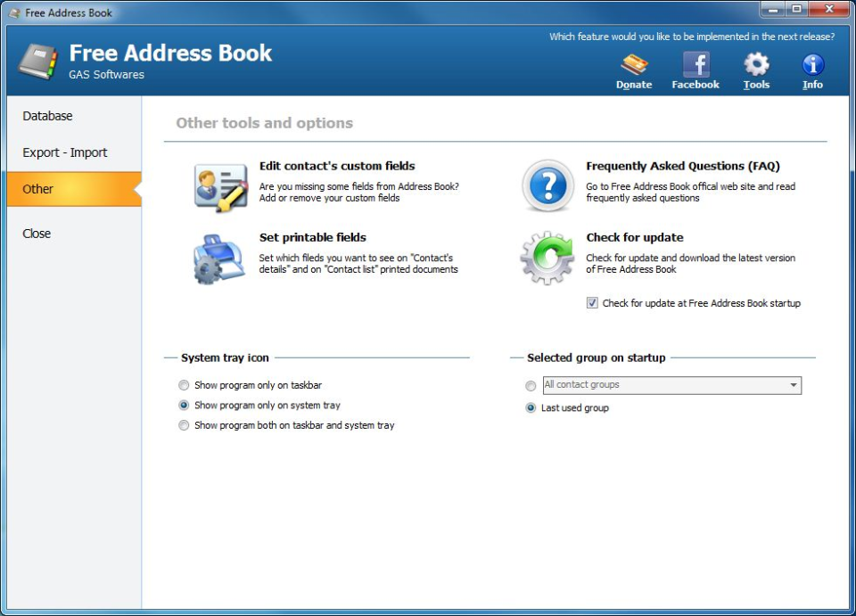Choose Last used group on startup

coord(530,407)
